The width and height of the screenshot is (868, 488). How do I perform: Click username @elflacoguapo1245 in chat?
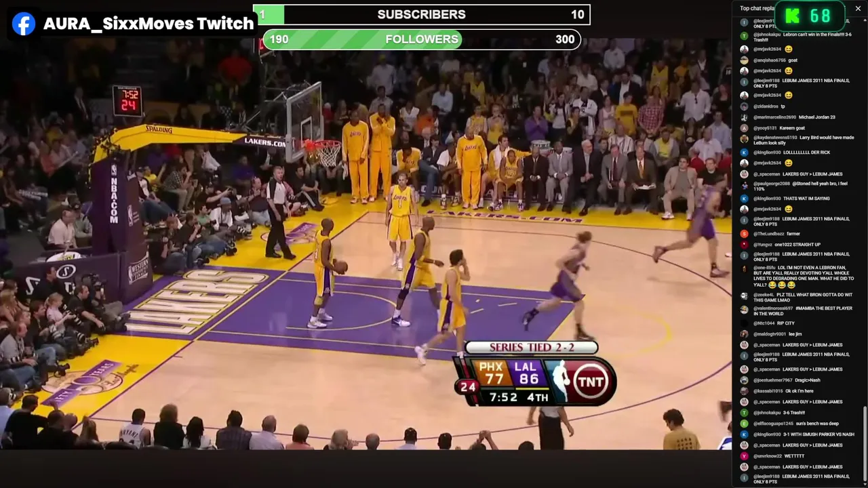[x=773, y=424]
